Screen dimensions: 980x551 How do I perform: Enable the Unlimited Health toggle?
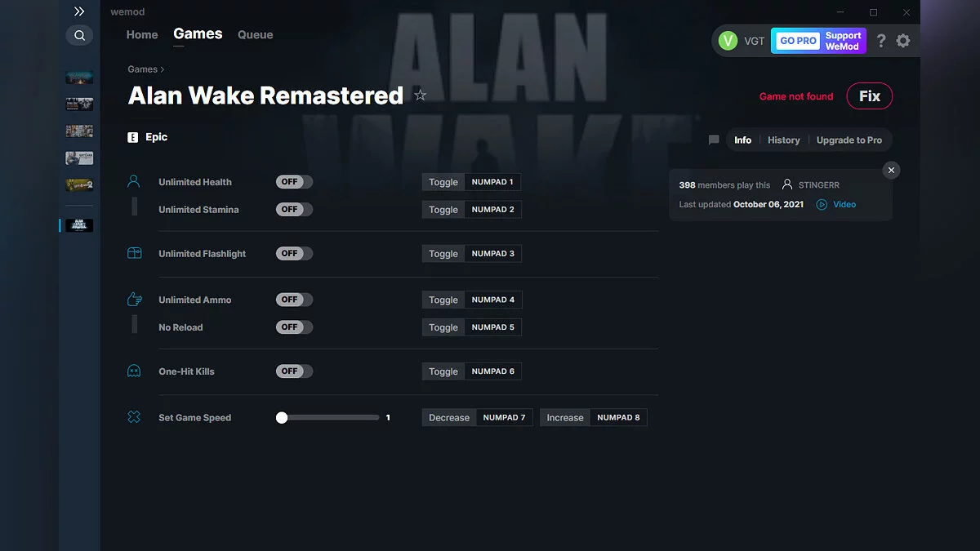click(x=293, y=181)
